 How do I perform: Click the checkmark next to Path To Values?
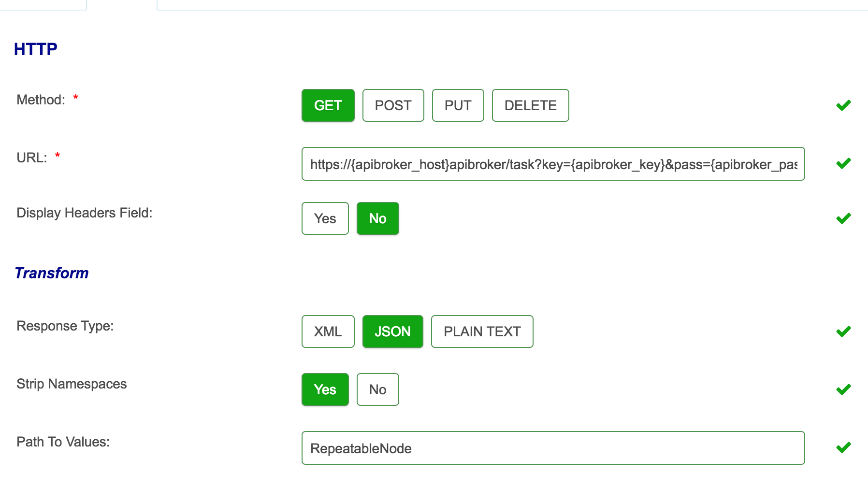843,447
